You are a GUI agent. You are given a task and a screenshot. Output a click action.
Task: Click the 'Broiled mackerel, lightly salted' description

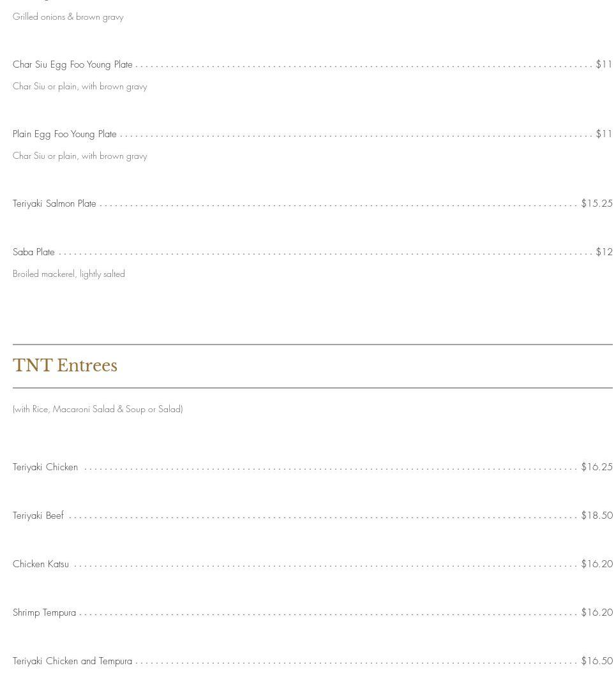click(x=69, y=274)
